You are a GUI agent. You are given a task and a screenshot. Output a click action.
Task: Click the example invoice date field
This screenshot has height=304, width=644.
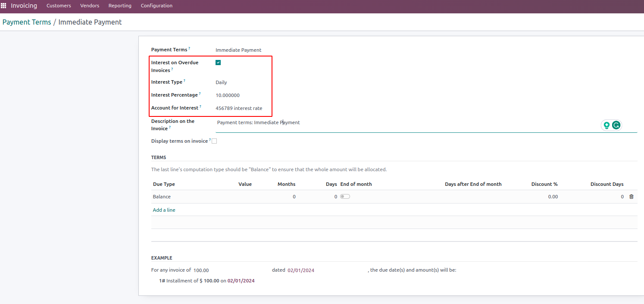(x=301, y=270)
